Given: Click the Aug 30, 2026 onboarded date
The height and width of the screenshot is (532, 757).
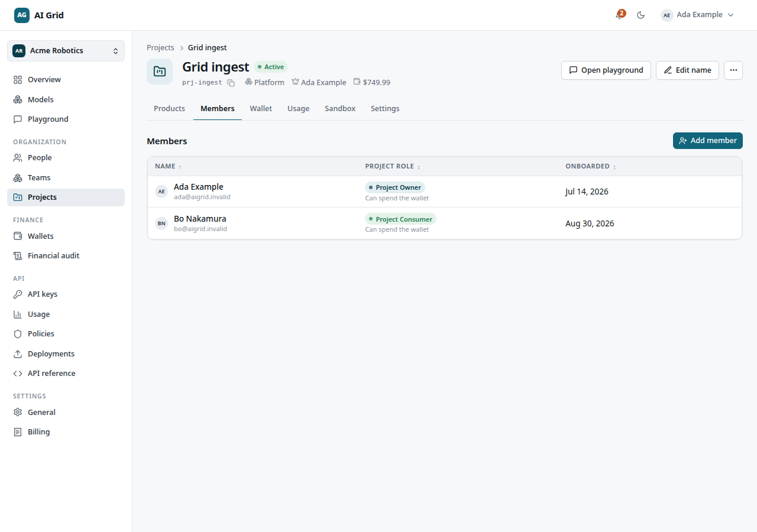Looking at the screenshot, I should [590, 223].
